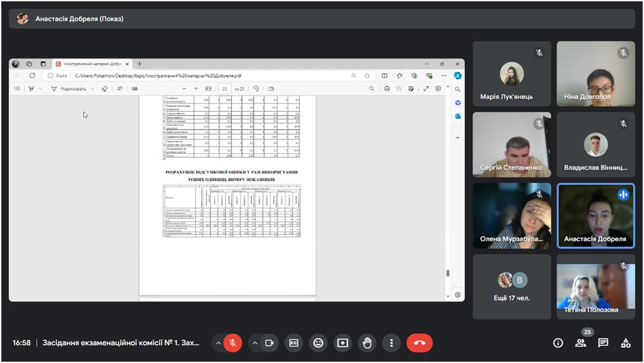Open the activities shapes icon
This screenshot has height=363, width=644.
tap(625, 343)
